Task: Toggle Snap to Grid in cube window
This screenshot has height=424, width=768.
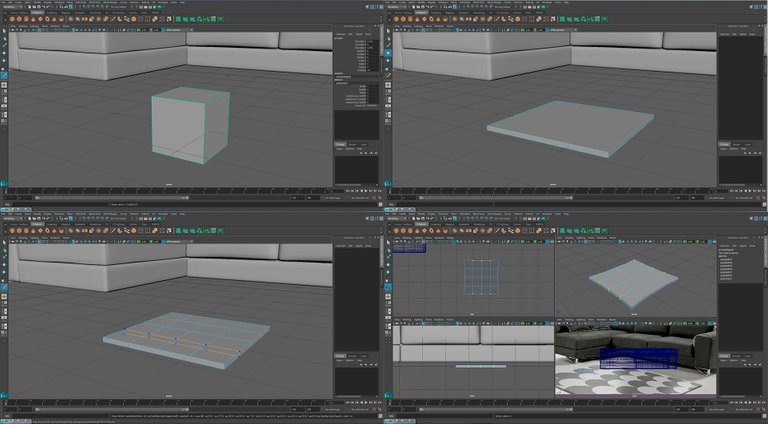Action: pos(84,7)
